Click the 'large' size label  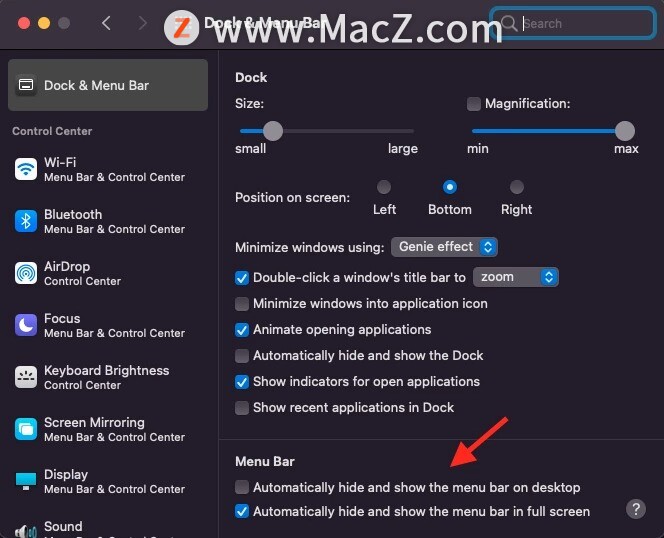click(x=403, y=149)
